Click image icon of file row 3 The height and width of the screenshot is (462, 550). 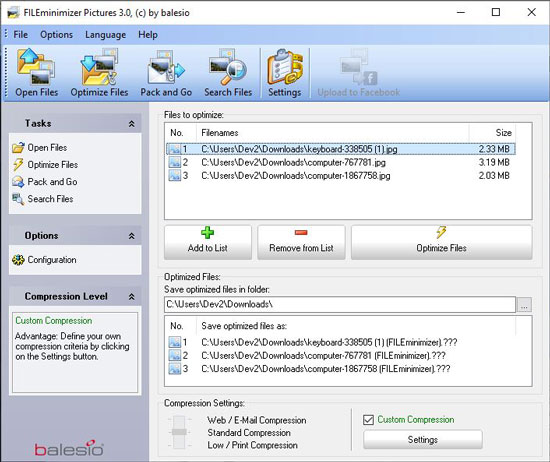pyautogui.click(x=174, y=175)
